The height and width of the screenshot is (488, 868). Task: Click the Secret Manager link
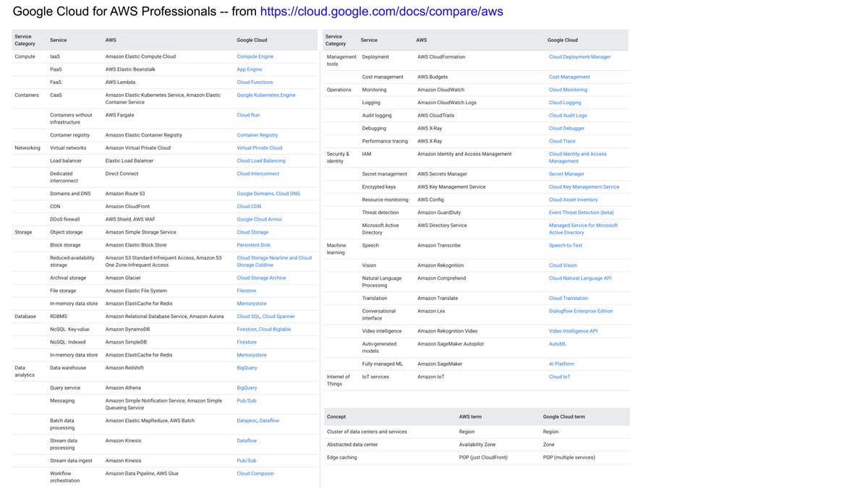pos(566,174)
